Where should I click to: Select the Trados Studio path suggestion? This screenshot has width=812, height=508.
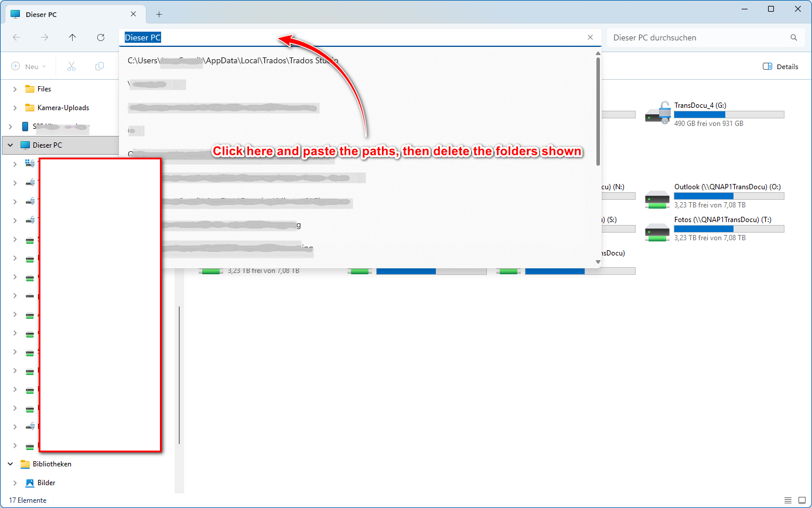(x=233, y=60)
